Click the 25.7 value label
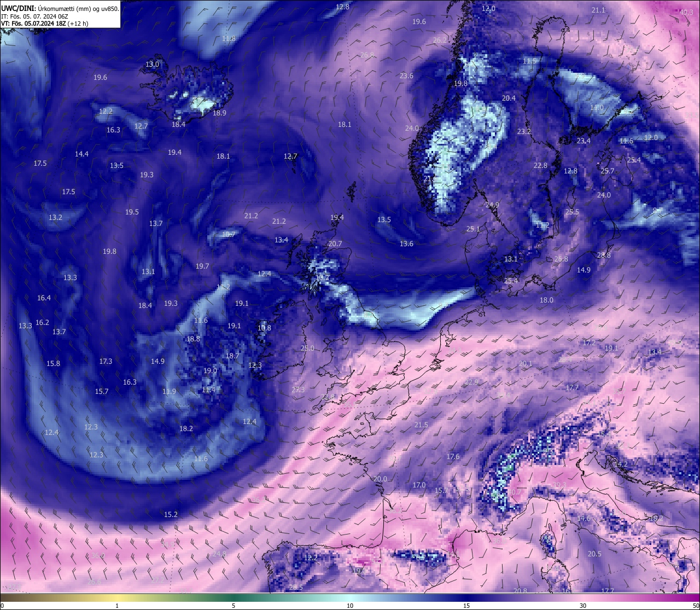The width and height of the screenshot is (700, 610). tap(608, 171)
